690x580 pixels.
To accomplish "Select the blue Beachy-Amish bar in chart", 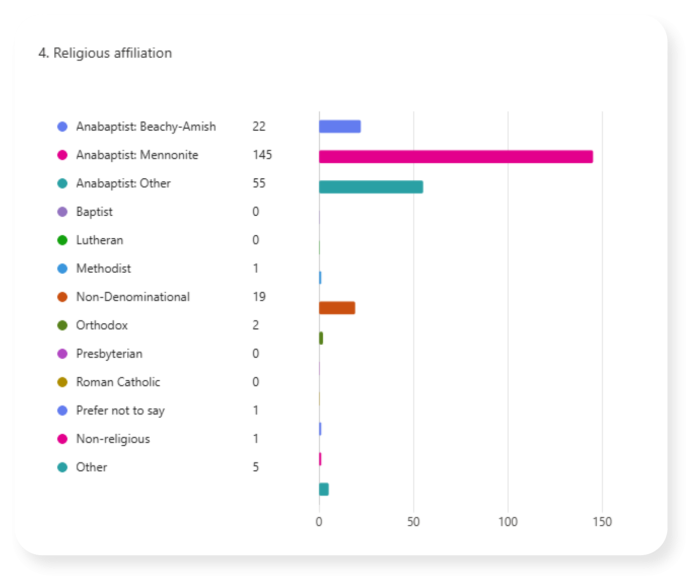I will 339,126.
